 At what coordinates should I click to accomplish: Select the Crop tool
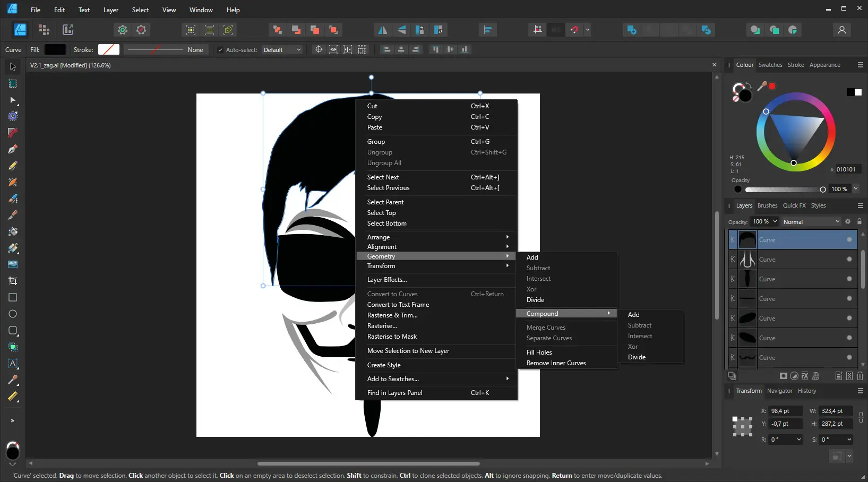(x=13, y=281)
